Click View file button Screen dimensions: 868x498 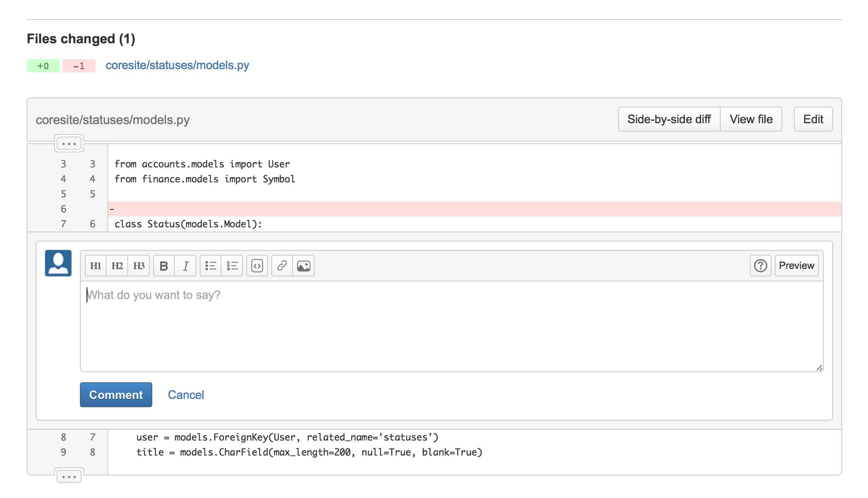click(752, 119)
